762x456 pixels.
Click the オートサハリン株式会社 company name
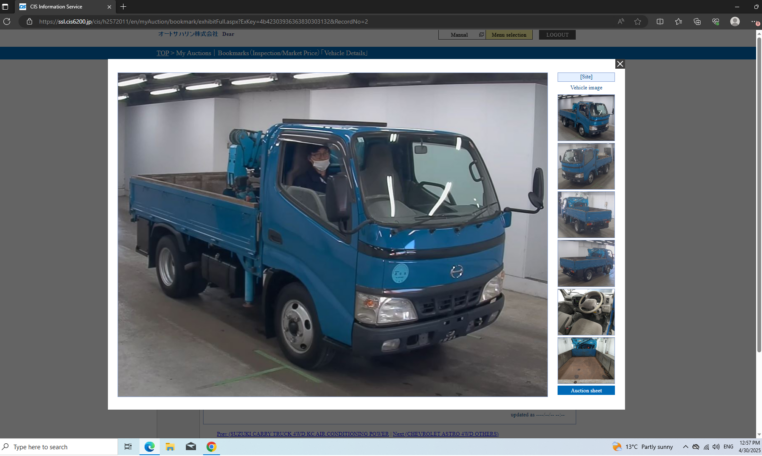188,34
